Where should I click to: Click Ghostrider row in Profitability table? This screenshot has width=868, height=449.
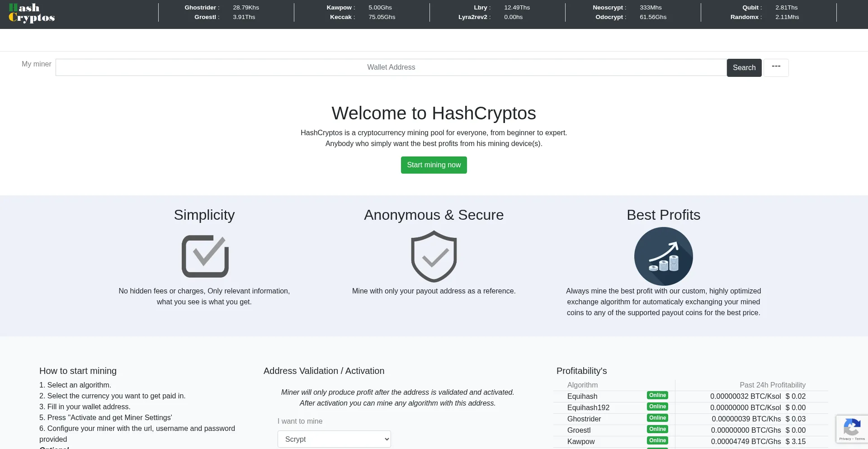[691, 419]
